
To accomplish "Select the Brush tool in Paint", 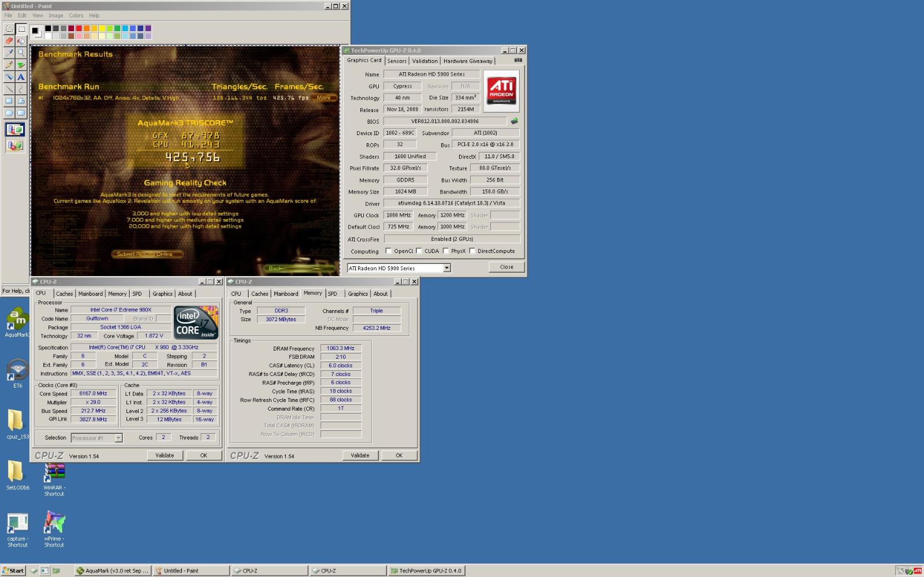I will coord(21,65).
